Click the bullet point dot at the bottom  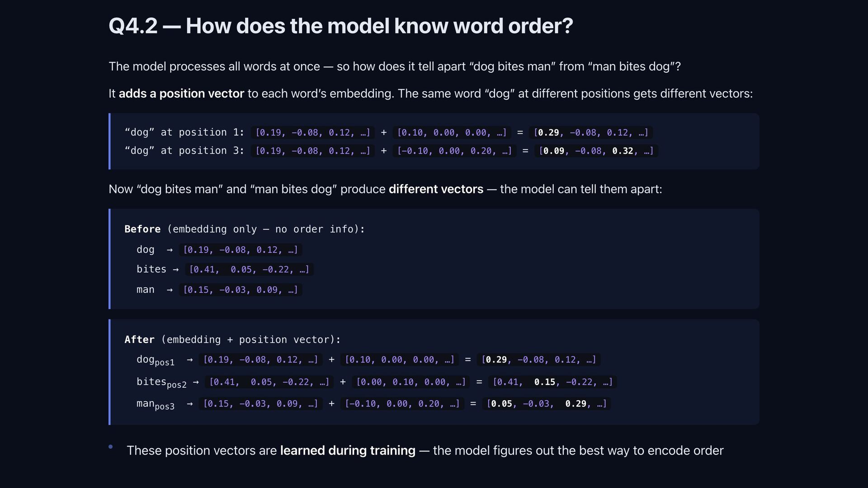[111, 447]
